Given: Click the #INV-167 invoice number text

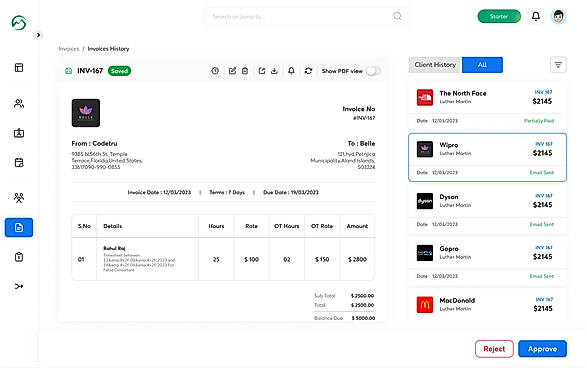Looking at the screenshot, I should click(364, 118).
